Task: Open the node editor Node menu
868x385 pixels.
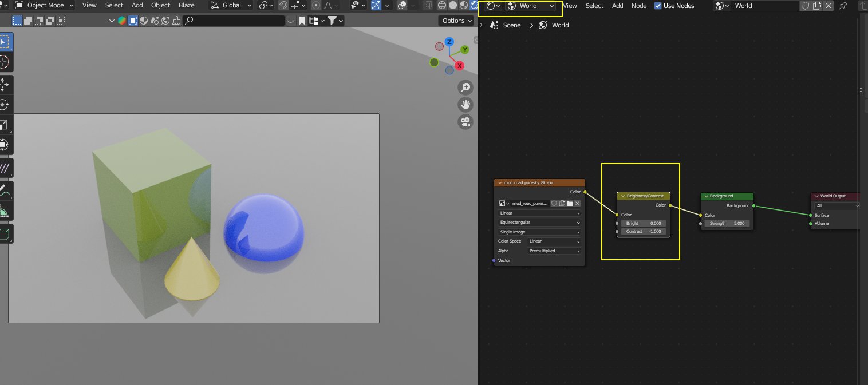Action: tap(639, 6)
